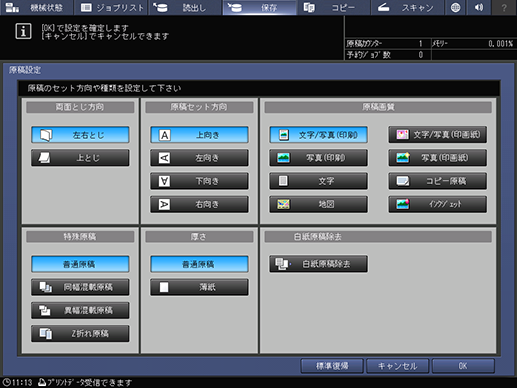Click the メモリー 0.001% reading
This screenshot has width=517, height=388.
pyautogui.click(x=501, y=44)
